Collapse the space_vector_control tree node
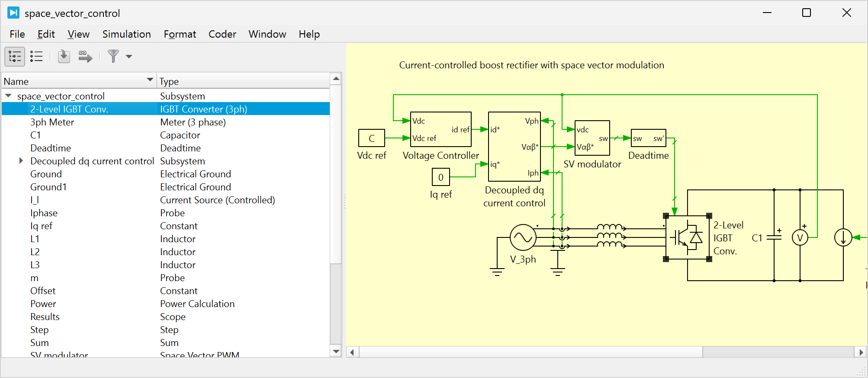Viewport: 868px width, 378px height. [9, 96]
